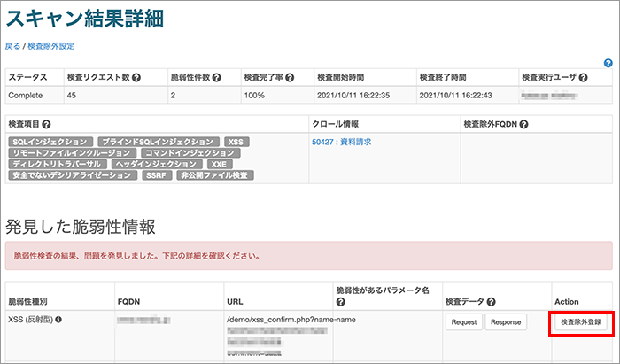Open crawl info 50427 : 資料請求 link
This screenshot has height=364, width=620.
click(342, 142)
